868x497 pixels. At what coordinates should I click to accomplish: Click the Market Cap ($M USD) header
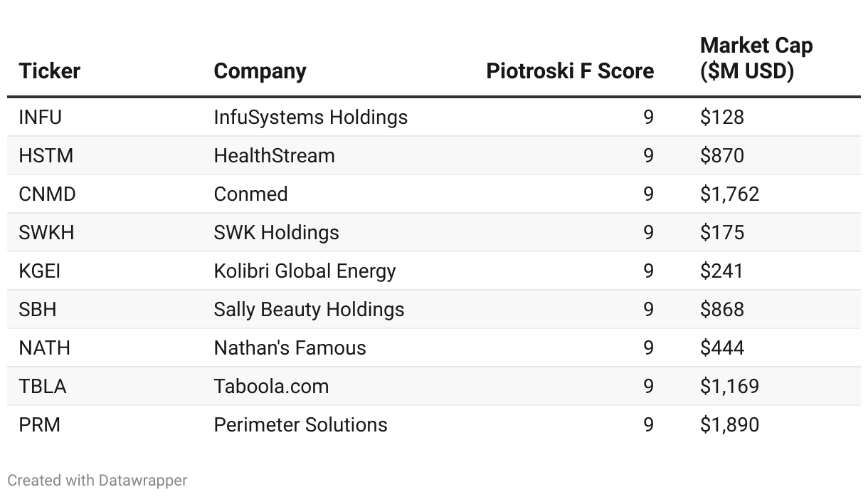click(756, 58)
